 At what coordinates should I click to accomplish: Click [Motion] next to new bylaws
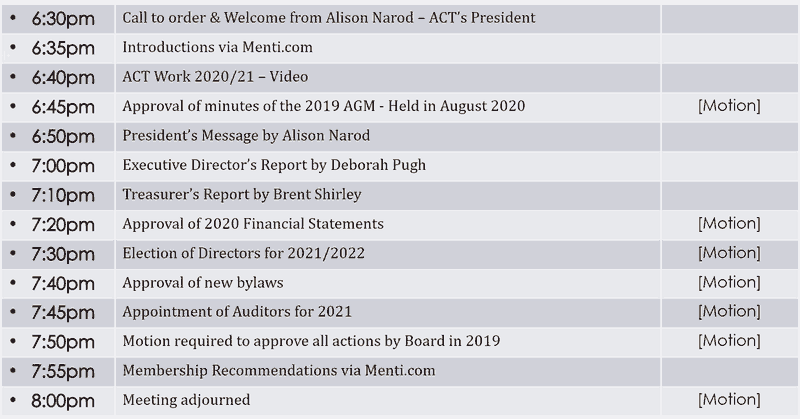(x=729, y=283)
